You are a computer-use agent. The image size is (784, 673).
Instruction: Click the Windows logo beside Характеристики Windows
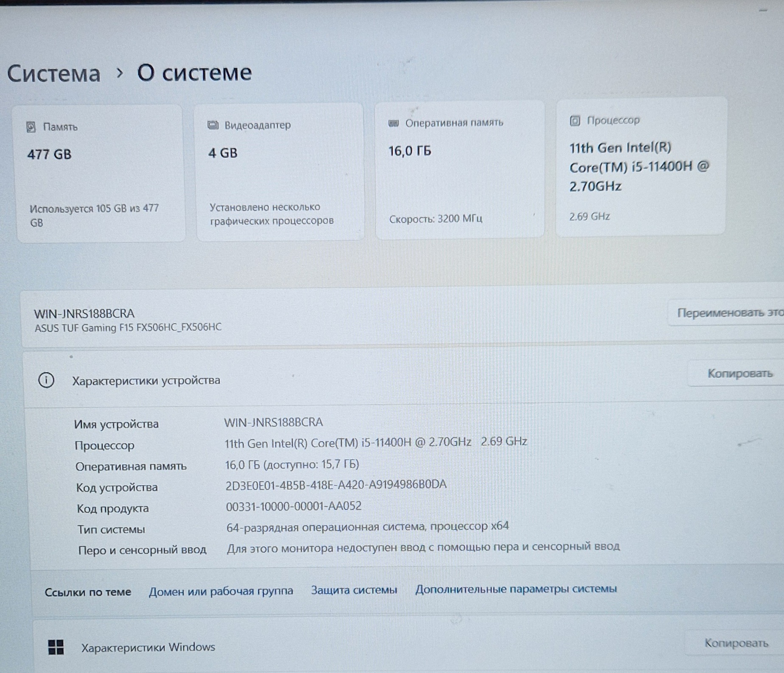pos(56,647)
